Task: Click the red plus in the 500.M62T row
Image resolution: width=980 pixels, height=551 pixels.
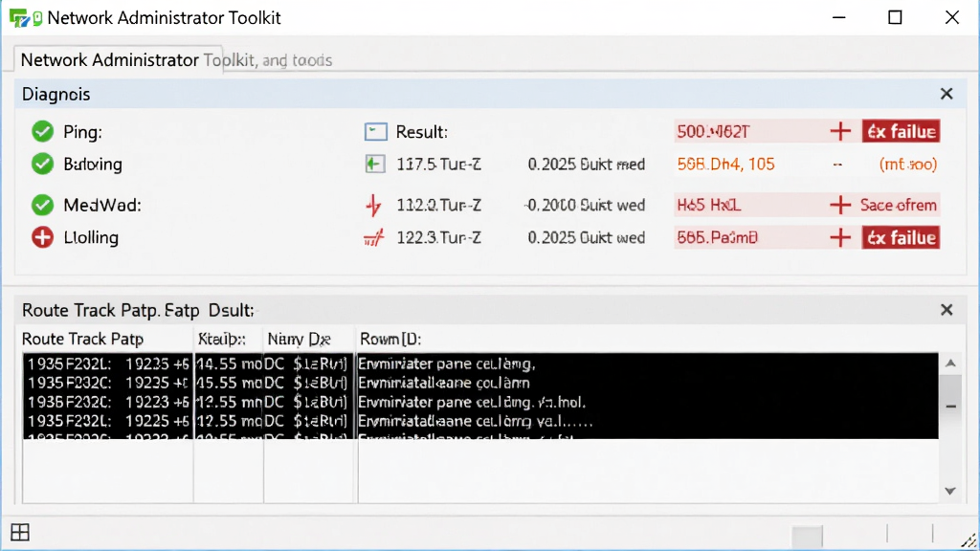Action: (x=840, y=131)
